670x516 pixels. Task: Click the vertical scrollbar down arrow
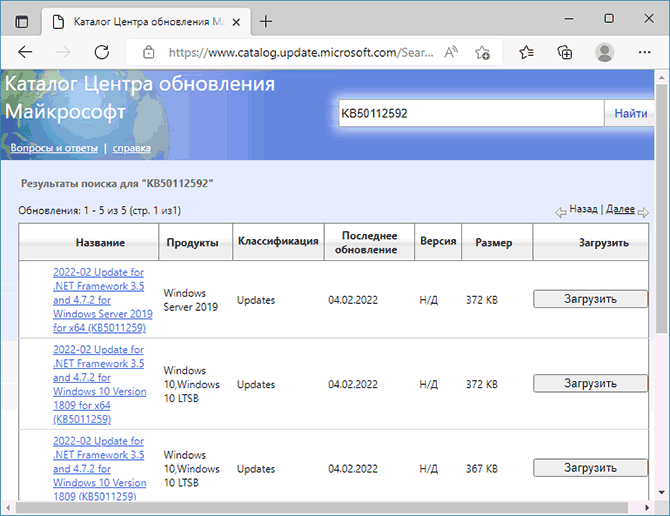coord(662,493)
